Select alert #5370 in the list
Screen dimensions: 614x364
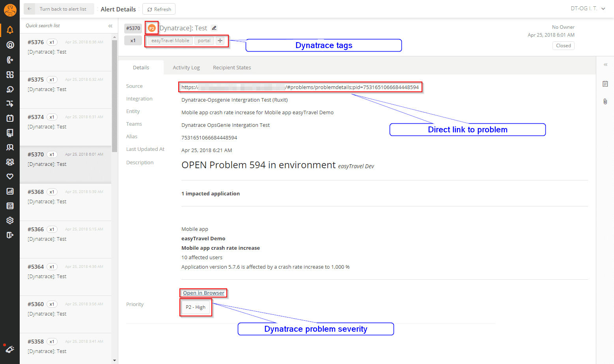click(65, 165)
